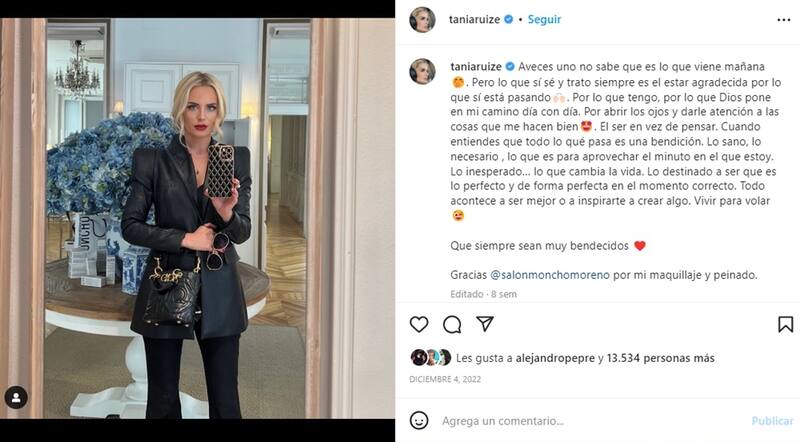Open the three-dot more options menu
The height and width of the screenshot is (442, 800).
(784, 20)
